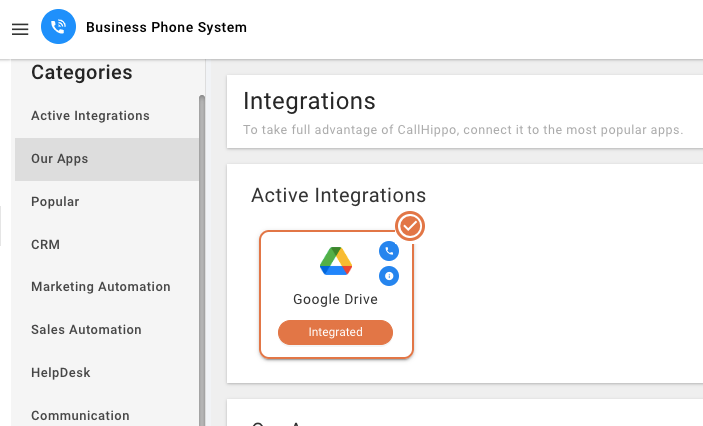Click the Integrations page heading
Screen dimensions: 703x426
309,101
